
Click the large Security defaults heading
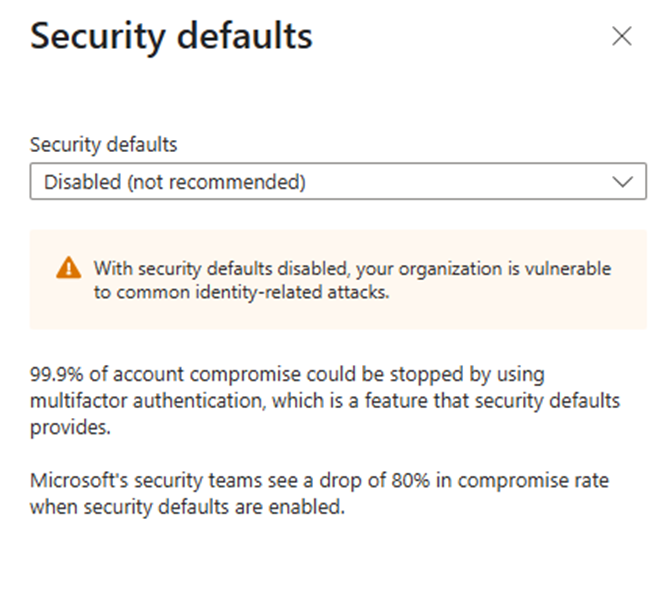(171, 37)
